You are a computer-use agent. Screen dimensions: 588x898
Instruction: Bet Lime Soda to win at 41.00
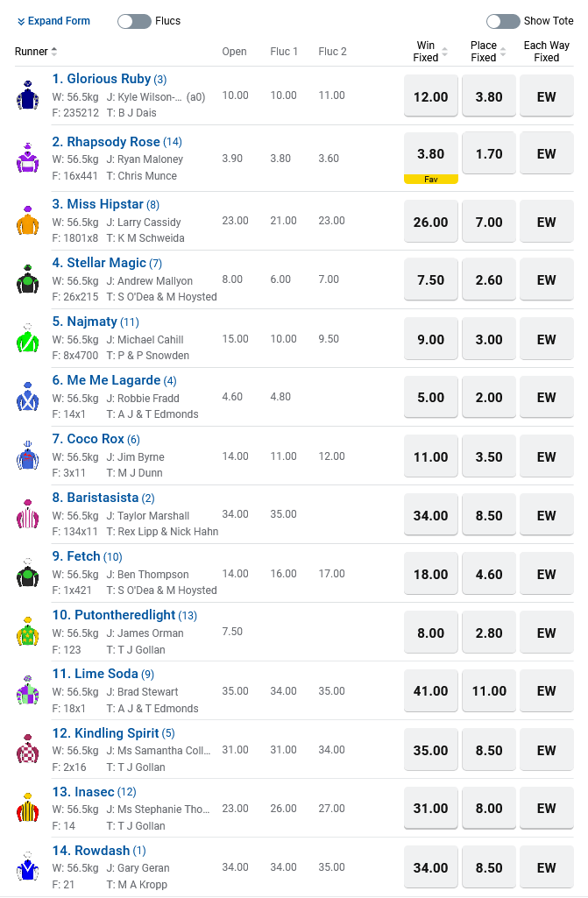pos(430,690)
